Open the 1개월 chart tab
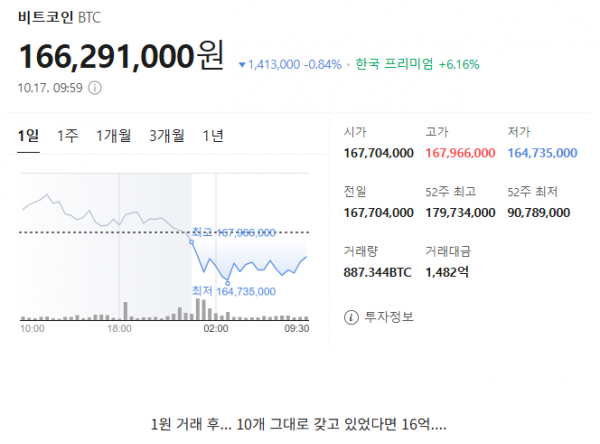 pyautogui.click(x=114, y=137)
